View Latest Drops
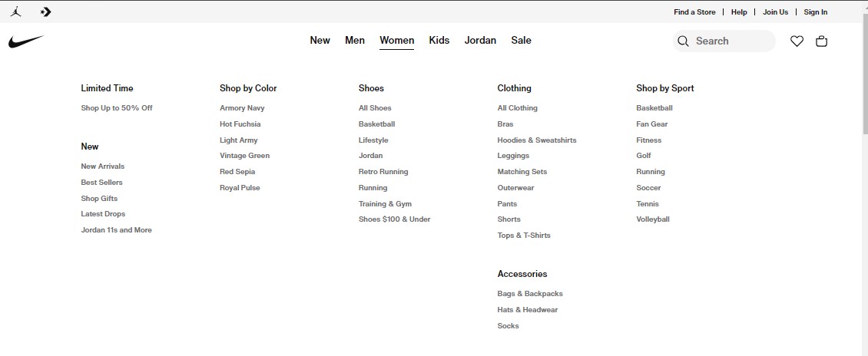The image size is (868, 356). pos(103,214)
